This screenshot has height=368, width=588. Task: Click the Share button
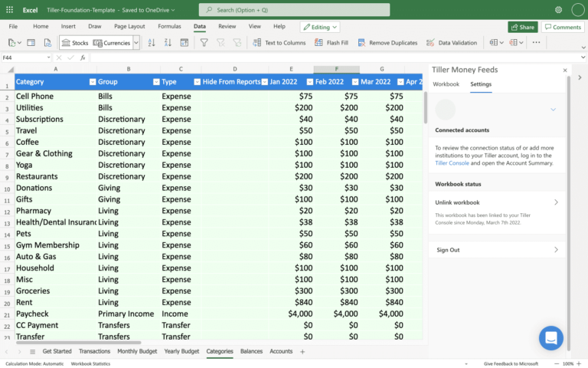522,27
